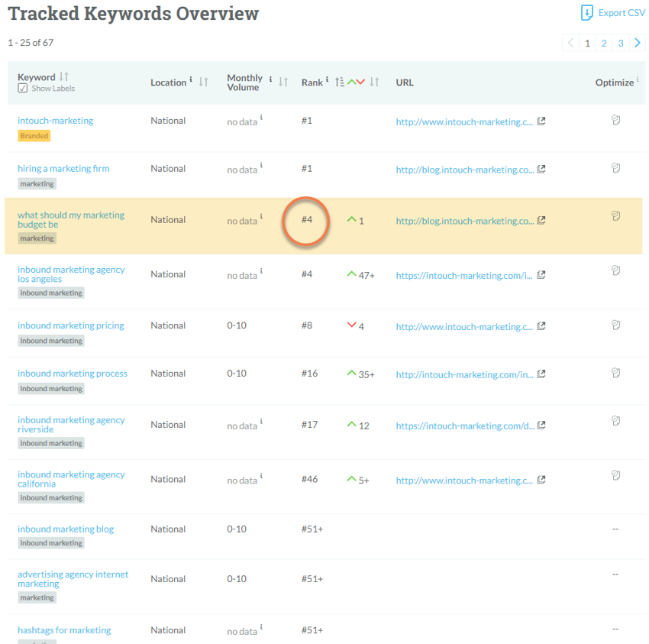
Task: Open external link icon for inbound marketing process
Action: [x=541, y=374]
